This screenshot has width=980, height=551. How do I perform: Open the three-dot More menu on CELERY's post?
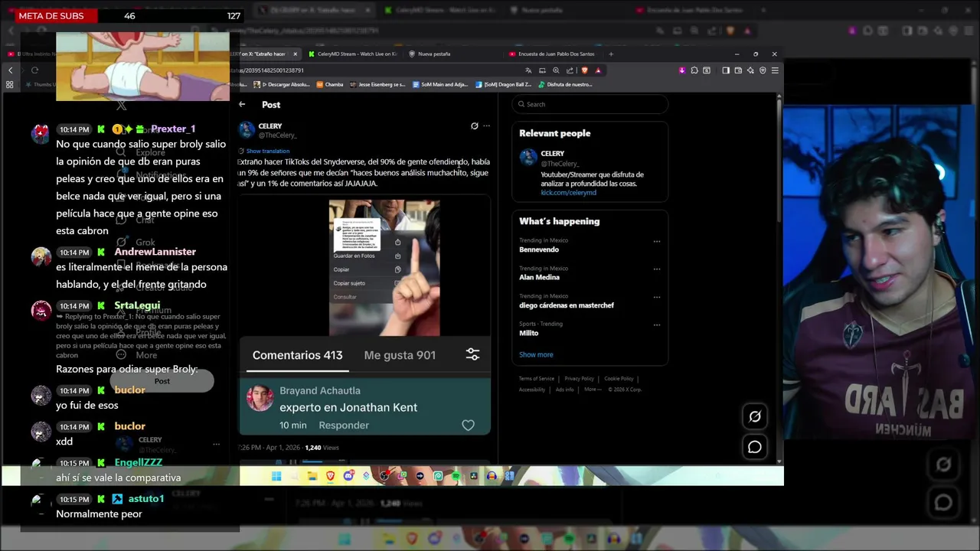click(486, 126)
